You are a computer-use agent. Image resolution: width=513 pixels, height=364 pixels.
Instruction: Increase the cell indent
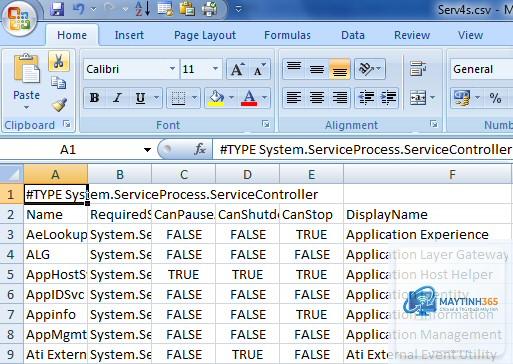click(x=388, y=98)
